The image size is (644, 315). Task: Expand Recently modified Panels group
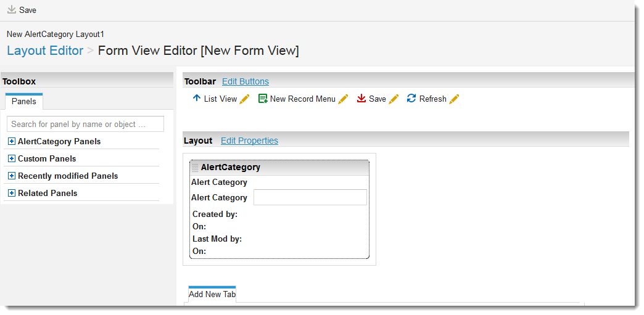point(12,176)
